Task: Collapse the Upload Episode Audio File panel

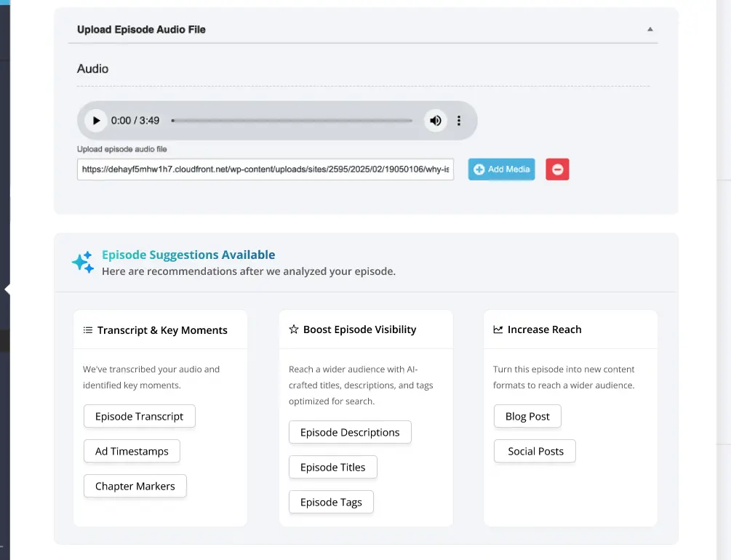Action: [650, 30]
